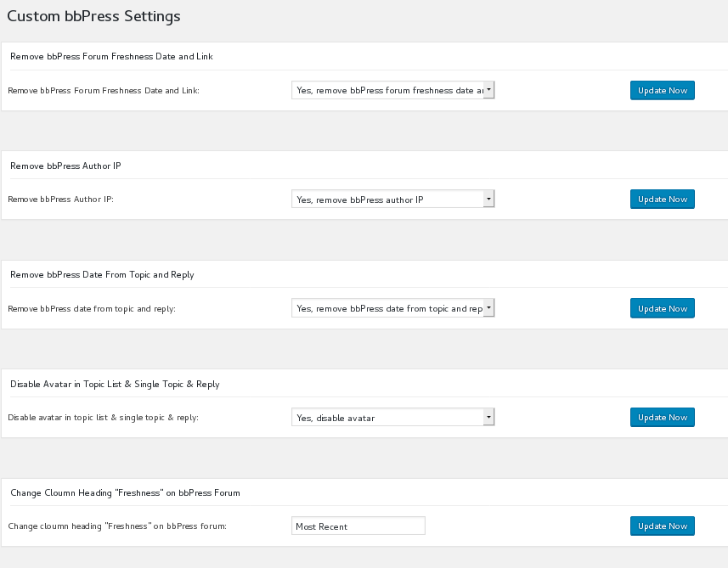This screenshot has width=728, height=568.
Task: Open the Forum Freshness removal dropdown
Action: click(392, 90)
